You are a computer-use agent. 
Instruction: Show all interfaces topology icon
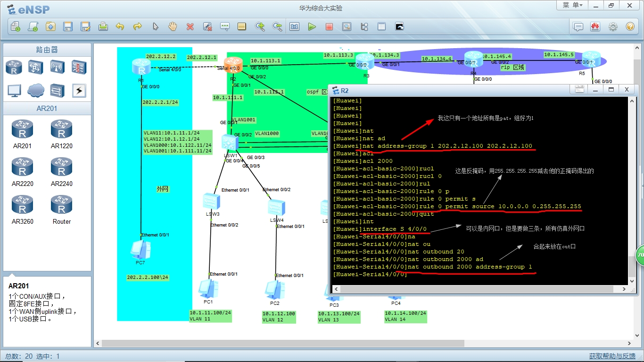click(364, 26)
